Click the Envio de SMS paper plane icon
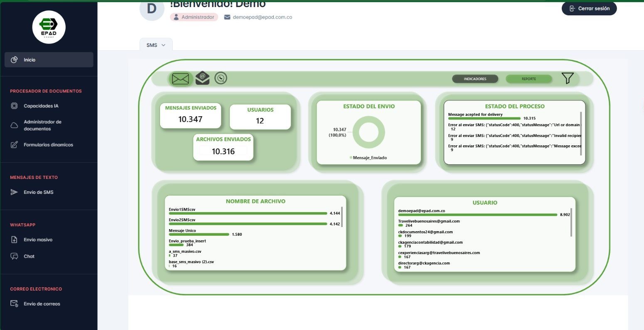The height and width of the screenshot is (330, 644). click(x=14, y=192)
